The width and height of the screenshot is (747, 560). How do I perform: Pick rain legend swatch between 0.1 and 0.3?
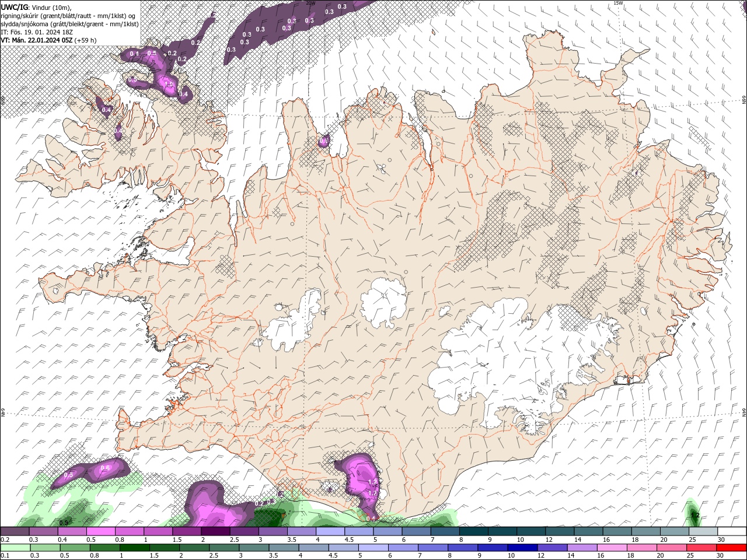pos(15,548)
